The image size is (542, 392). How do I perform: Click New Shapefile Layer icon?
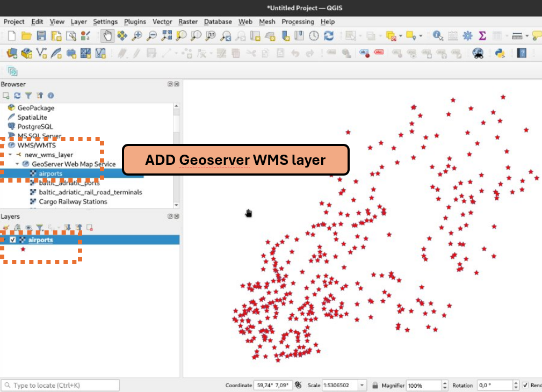41,53
